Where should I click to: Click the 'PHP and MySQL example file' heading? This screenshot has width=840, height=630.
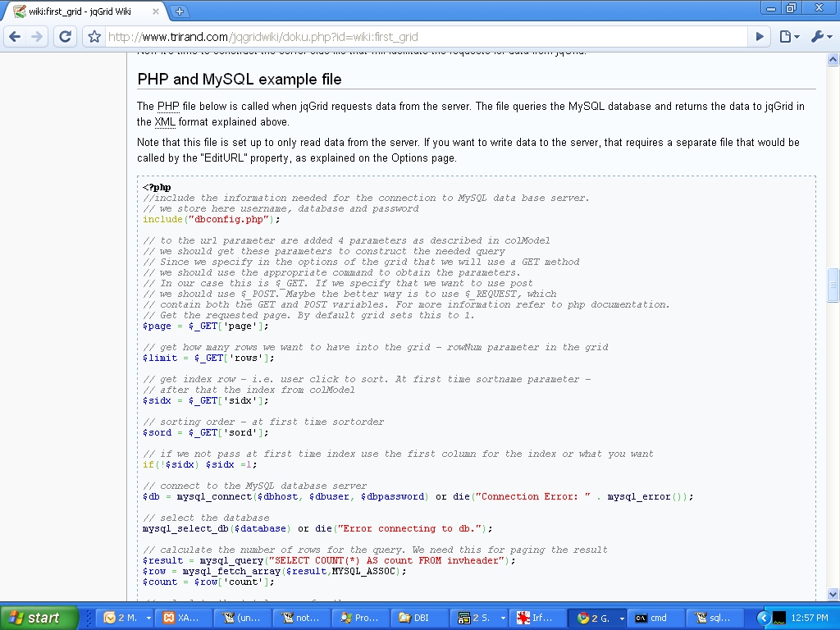[240, 80]
